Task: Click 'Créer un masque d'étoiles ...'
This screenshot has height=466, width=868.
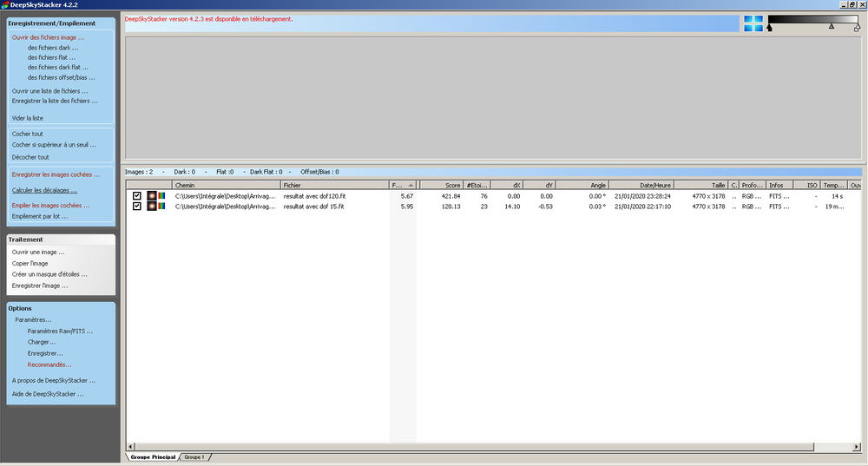Action: pyautogui.click(x=49, y=274)
